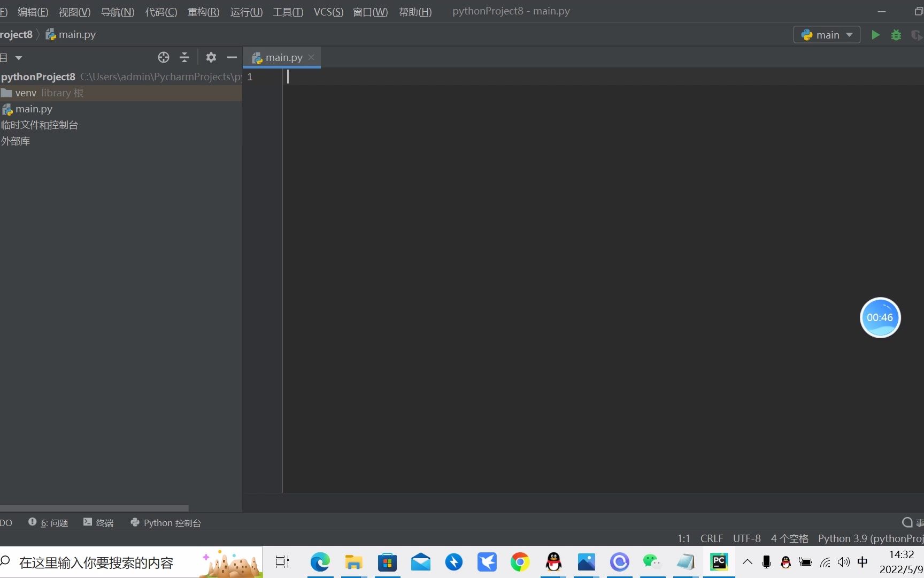Open the 终端 terminal tool window
Image resolution: width=924 pixels, height=578 pixels.
point(98,522)
